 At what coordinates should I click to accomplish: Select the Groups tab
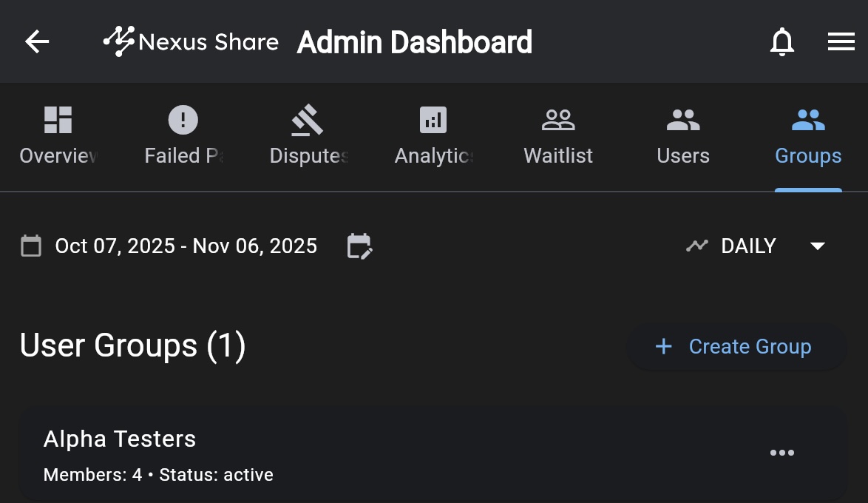tap(807, 137)
